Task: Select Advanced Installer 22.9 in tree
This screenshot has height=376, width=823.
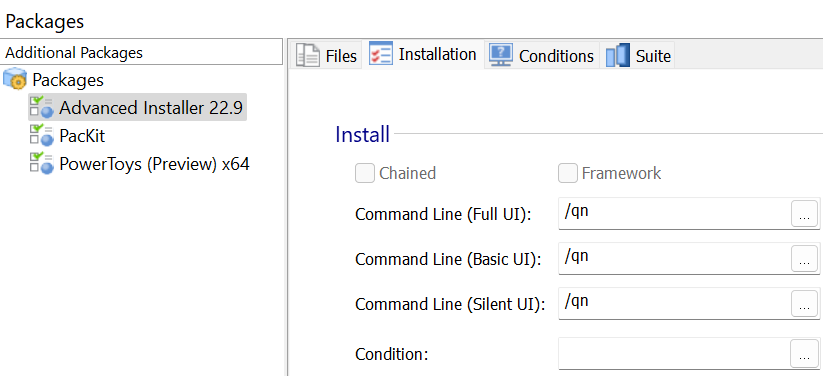Action: click(151, 108)
